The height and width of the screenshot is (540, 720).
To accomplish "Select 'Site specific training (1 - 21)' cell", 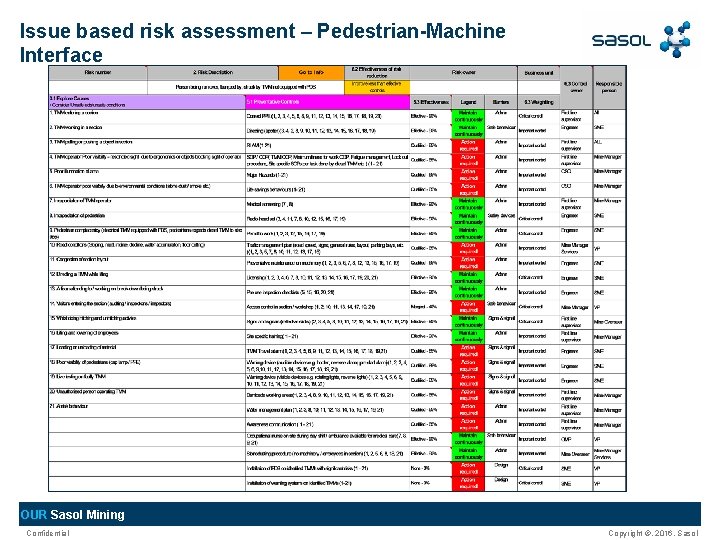I will tap(327, 337).
